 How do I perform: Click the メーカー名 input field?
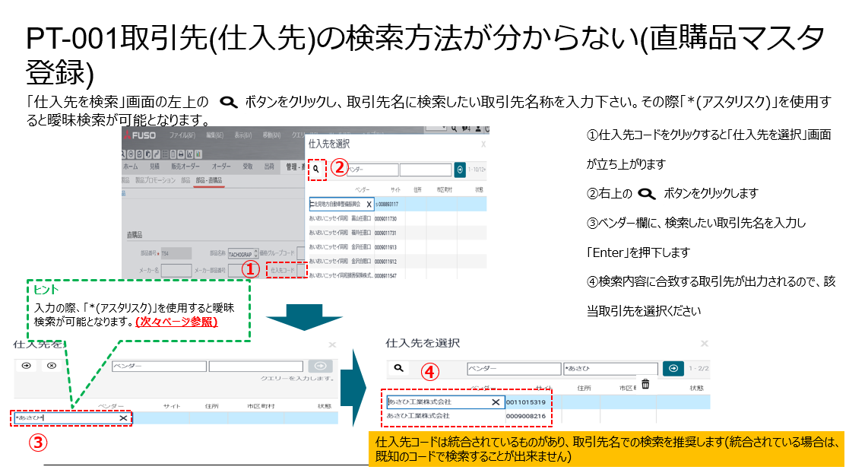[176, 270]
